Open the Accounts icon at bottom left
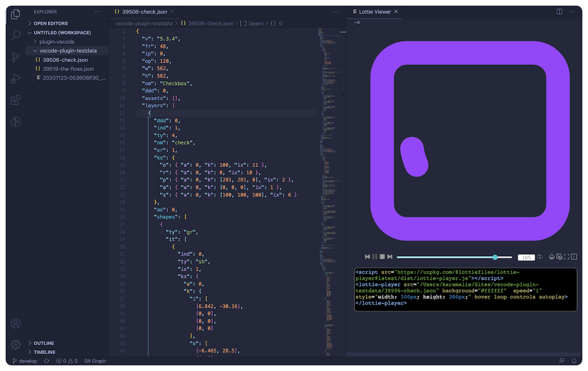The image size is (588, 371). (15, 324)
